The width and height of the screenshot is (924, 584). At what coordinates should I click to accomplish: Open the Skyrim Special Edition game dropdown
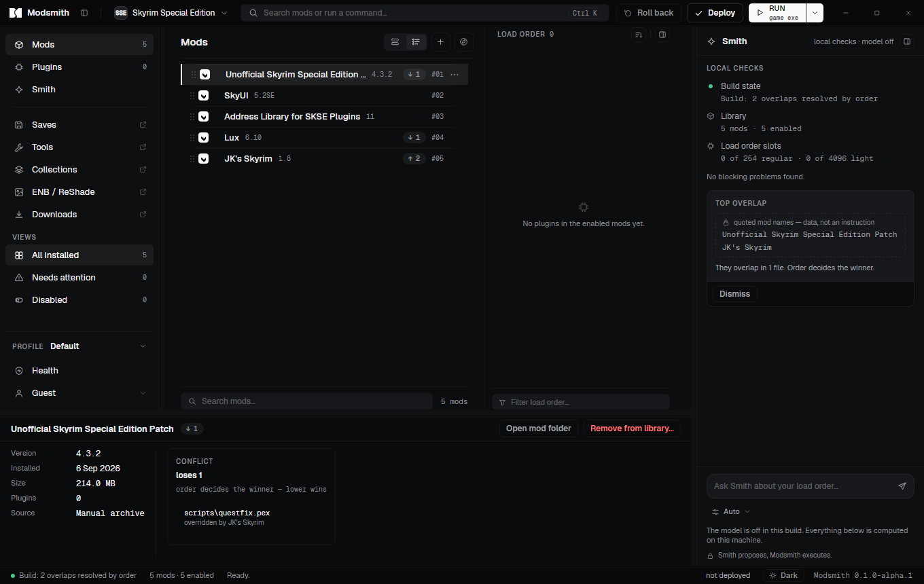(171, 13)
